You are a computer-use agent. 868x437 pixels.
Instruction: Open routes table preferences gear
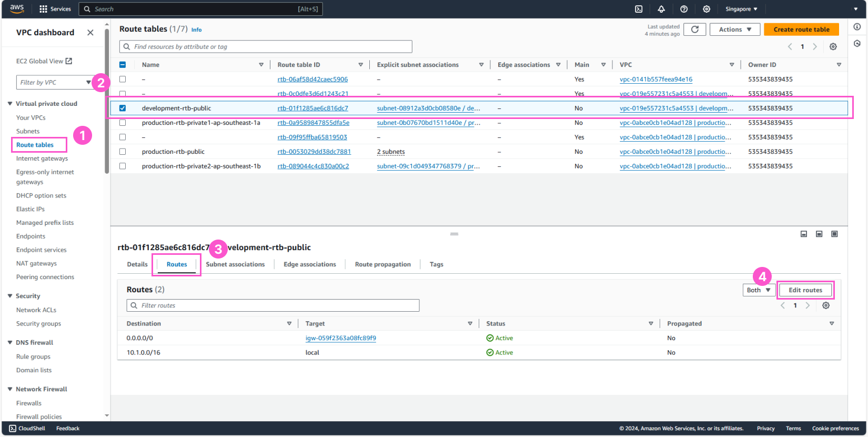(x=826, y=305)
